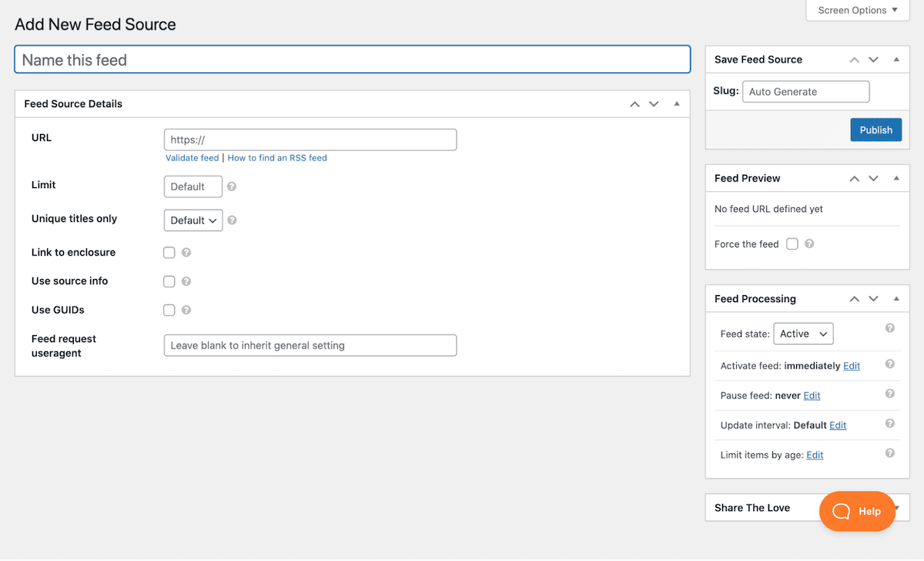Enable the Link to enclosure checkbox
This screenshot has width=924, height=561.
(x=169, y=253)
